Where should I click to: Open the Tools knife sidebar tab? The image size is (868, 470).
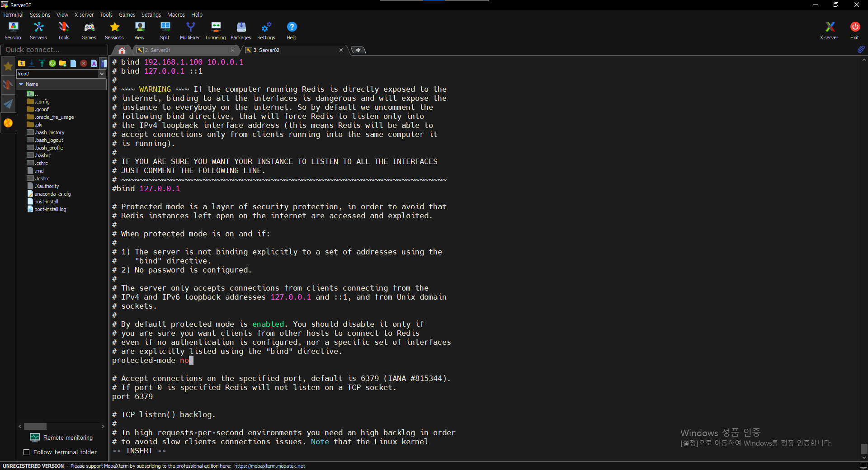(8, 85)
